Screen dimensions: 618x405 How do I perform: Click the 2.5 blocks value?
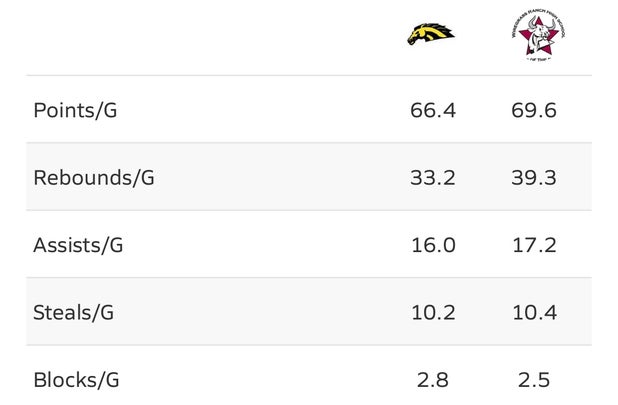click(x=534, y=380)
